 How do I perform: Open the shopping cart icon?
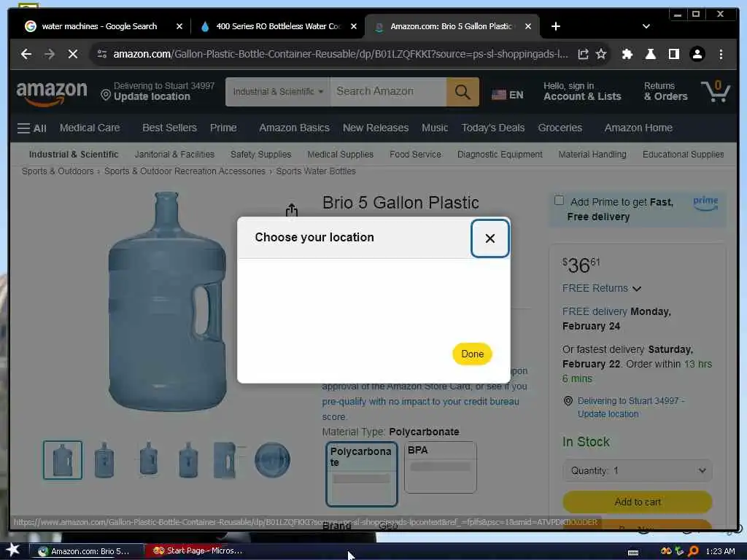pos(715,91)
